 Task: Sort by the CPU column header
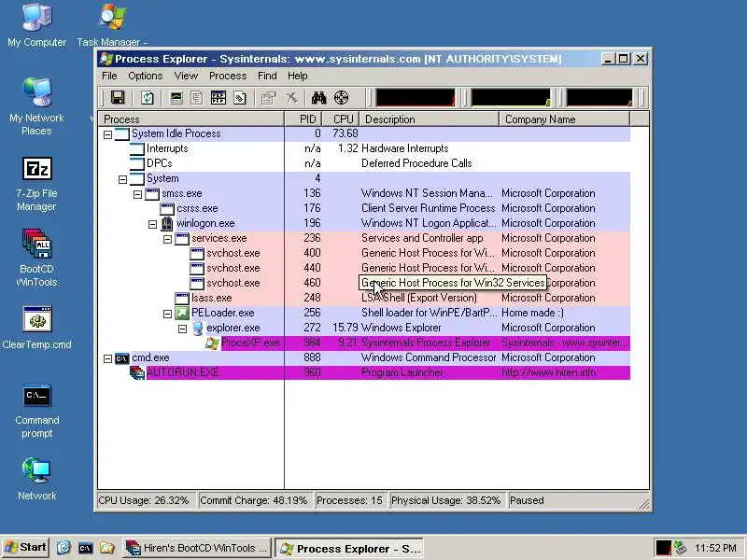click(x=341, y=119)
